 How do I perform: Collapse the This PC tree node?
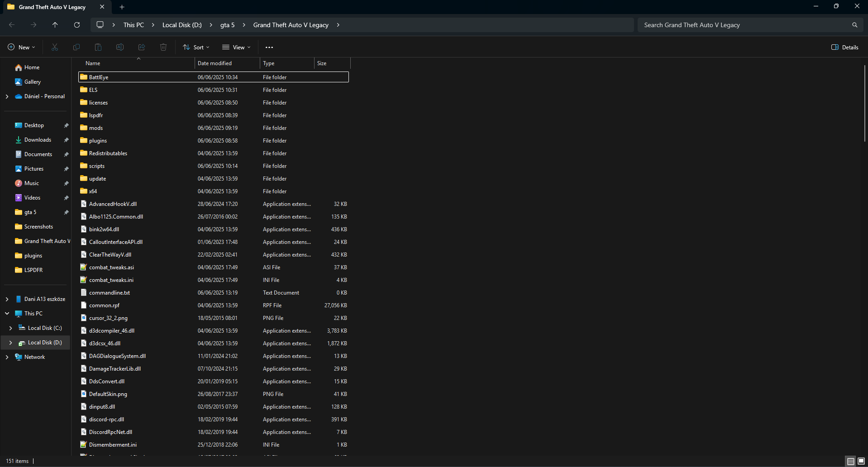pyautogui.click(x=7, y=314)
